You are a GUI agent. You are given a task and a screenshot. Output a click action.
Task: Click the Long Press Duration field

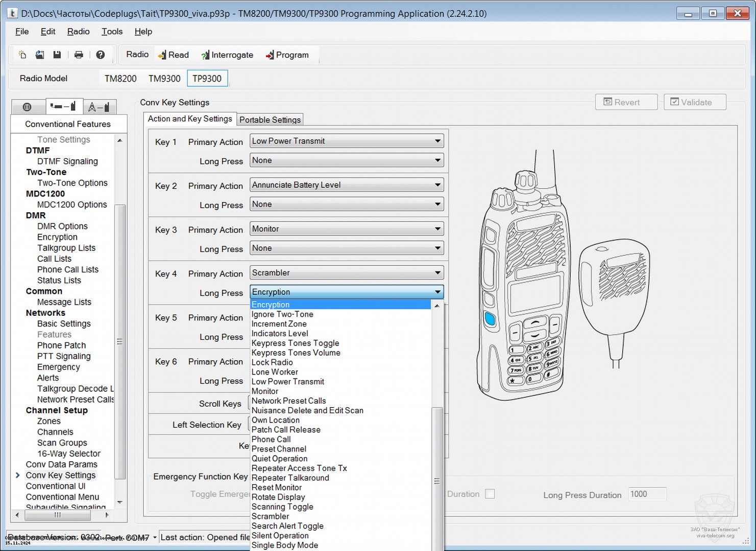[x=647, y=494]
